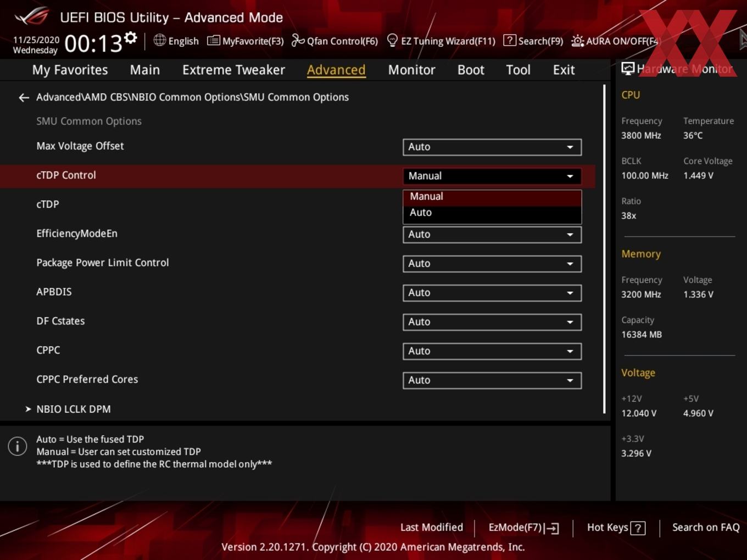Open Qfan Control(F6) label
The image size is (747, 560).
click(342, 41)
